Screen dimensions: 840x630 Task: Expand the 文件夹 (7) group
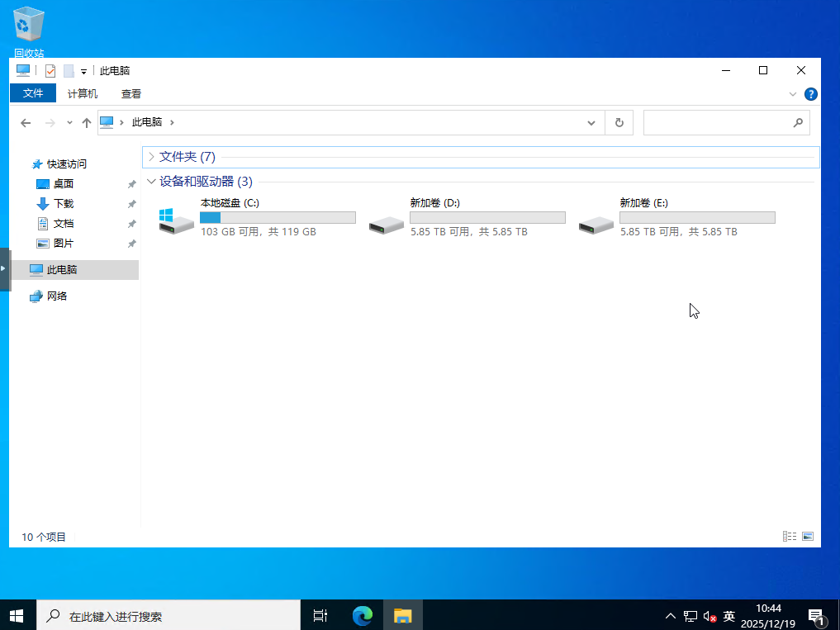(151, 157)
